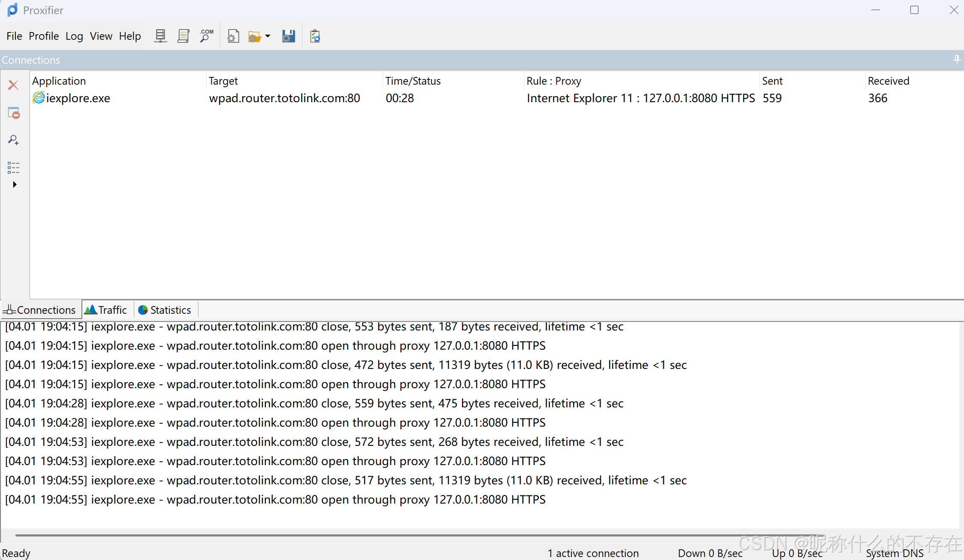964x560 pixels.
Task: Sort by the Time/Status column header
Action: pyautogui.click(x=413, y=81)
